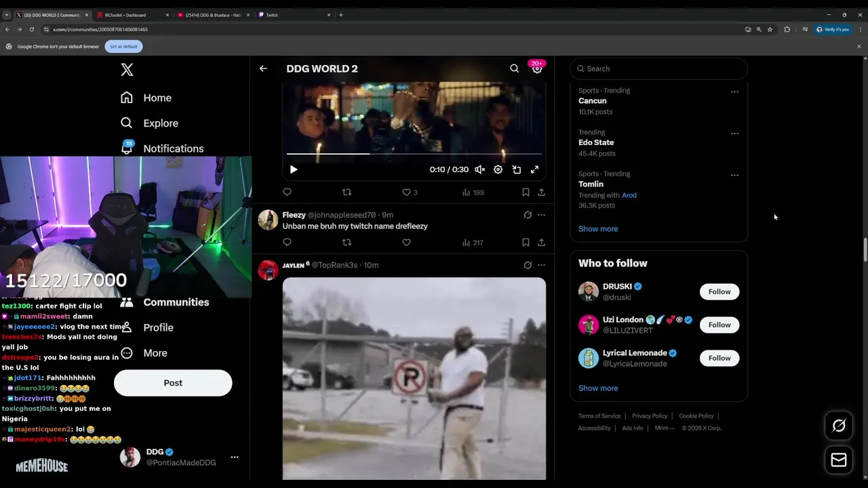Open the Home page

click(146, 98)
